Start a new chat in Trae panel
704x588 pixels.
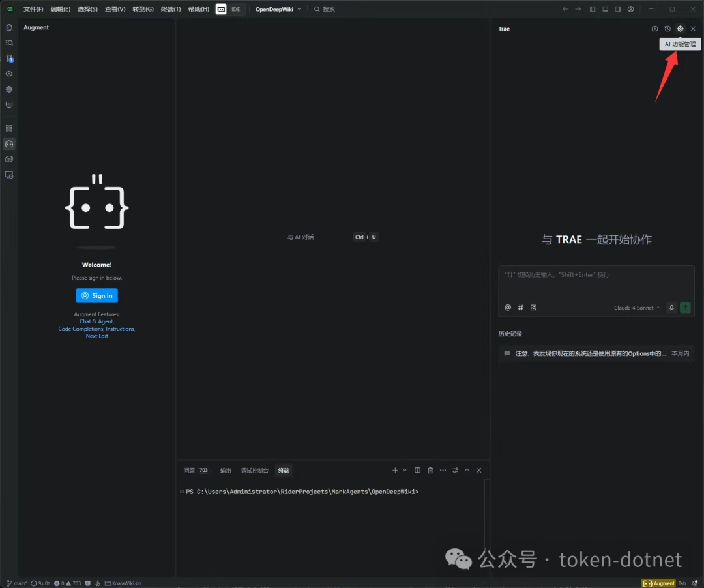[654, 29]
